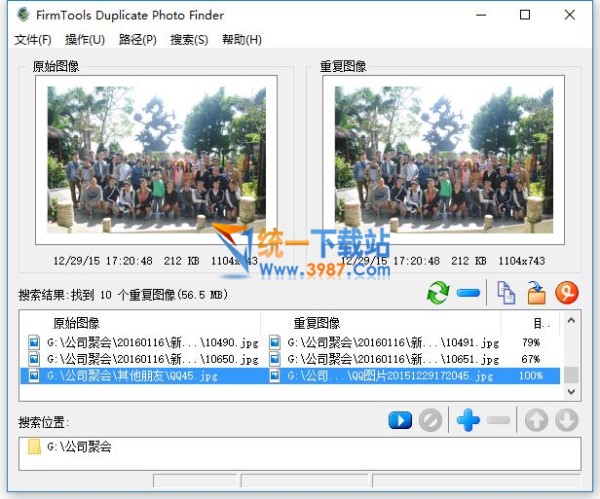Move path up with up-arrow icon

click(x=536, y=420)
